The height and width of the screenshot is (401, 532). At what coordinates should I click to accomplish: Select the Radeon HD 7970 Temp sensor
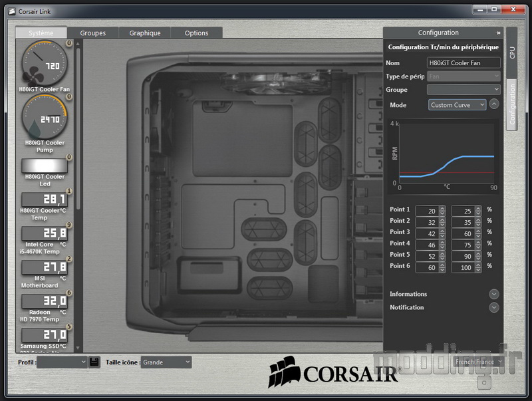45,301
